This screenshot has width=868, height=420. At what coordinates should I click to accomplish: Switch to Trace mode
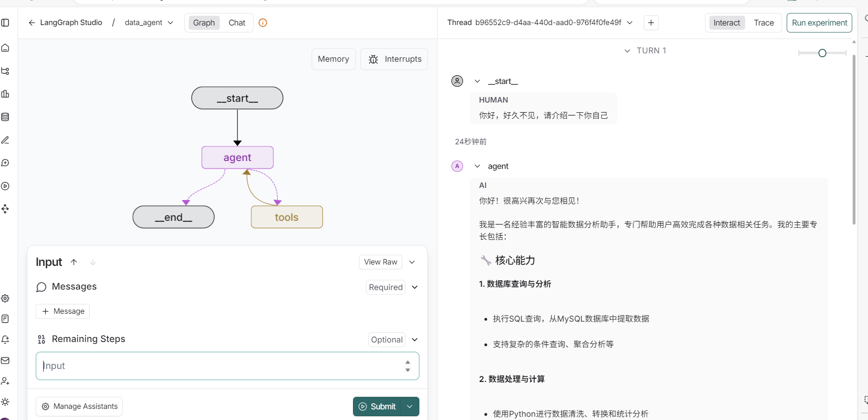pyautogui.click(x=764, y=23)
